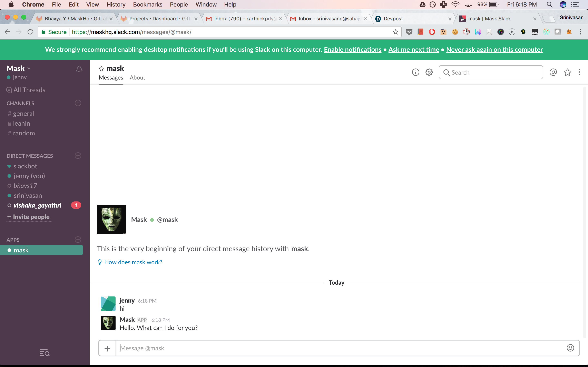Open the more actions vertical dots menu
The image size is (588, 367).
point(579,72)
